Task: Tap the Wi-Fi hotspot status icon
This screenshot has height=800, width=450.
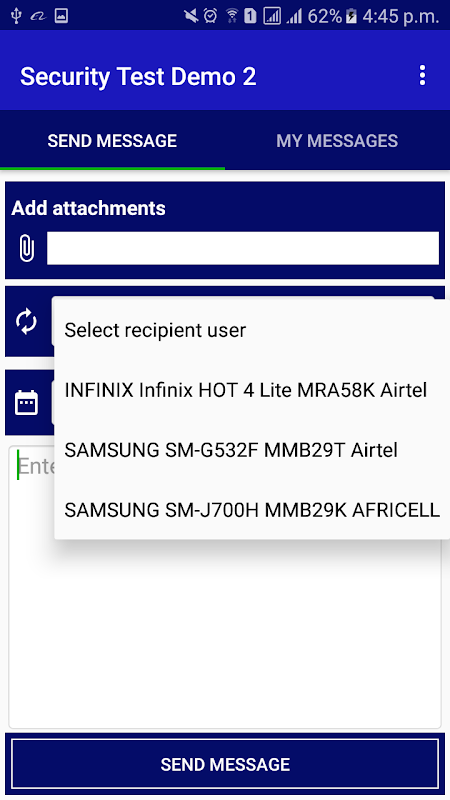Action: (x=232, y=16)
